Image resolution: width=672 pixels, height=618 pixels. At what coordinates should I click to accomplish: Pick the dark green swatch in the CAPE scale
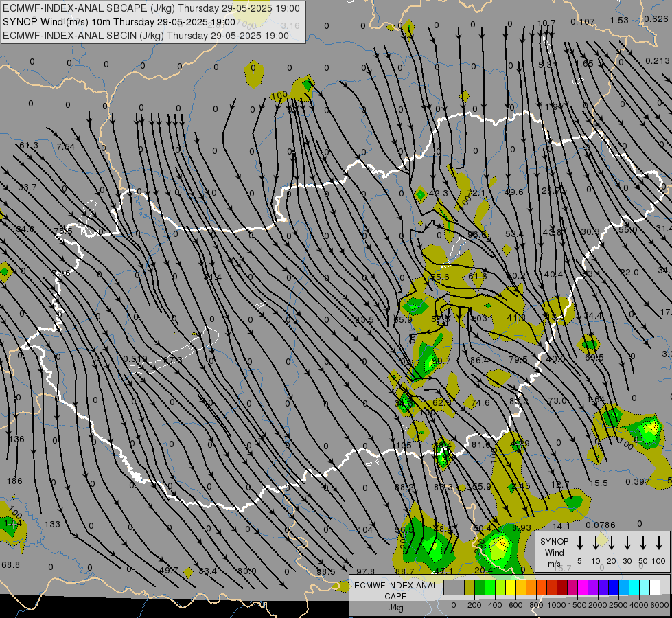[x=480, y=588]
